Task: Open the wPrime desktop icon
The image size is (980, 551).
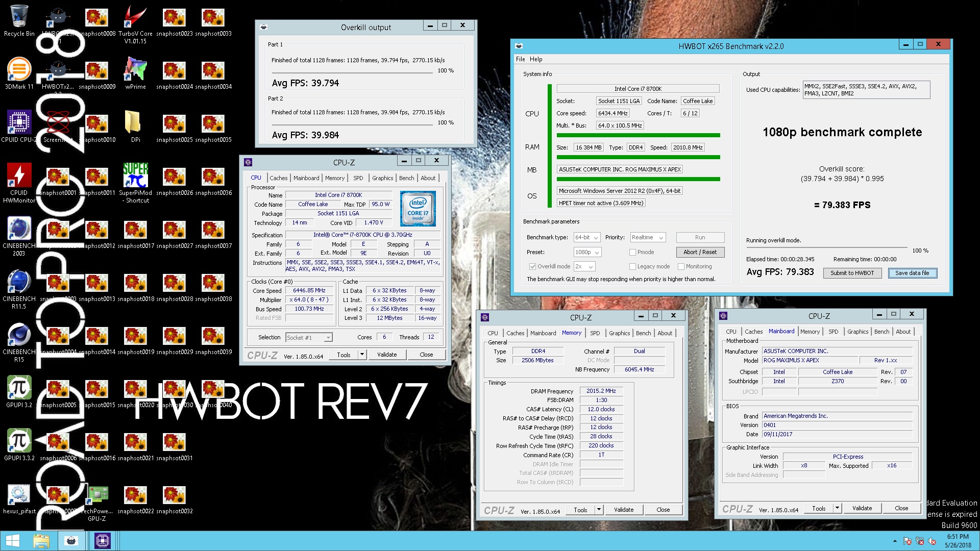Action: pyautogui.click(x=135, y=73)
